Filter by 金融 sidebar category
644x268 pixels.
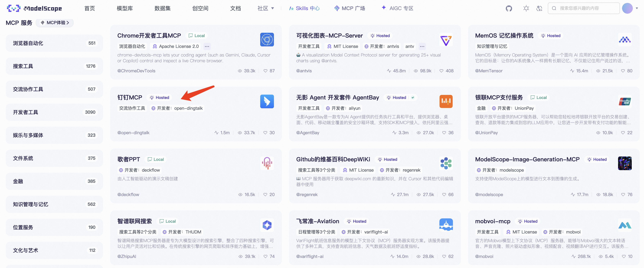click(54, 181)
